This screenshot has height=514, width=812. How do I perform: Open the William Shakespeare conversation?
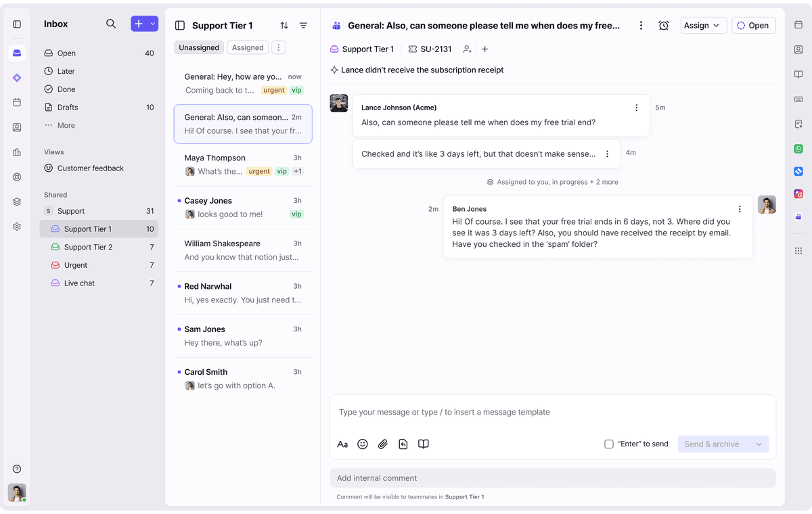(x=243, y=250)
